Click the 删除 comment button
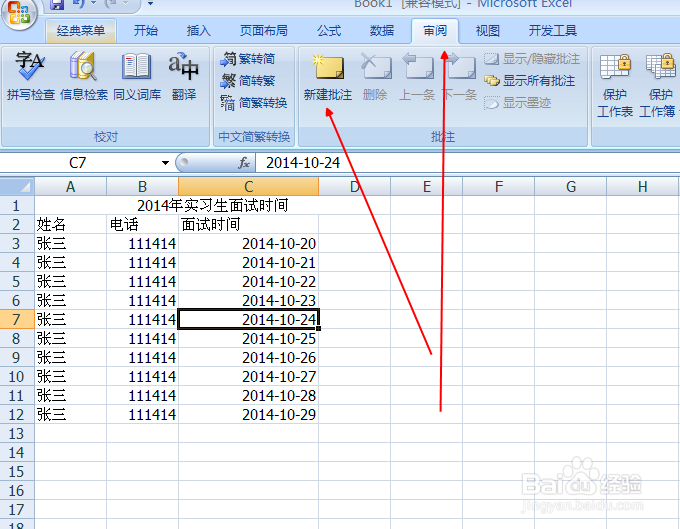 [375, 77]
